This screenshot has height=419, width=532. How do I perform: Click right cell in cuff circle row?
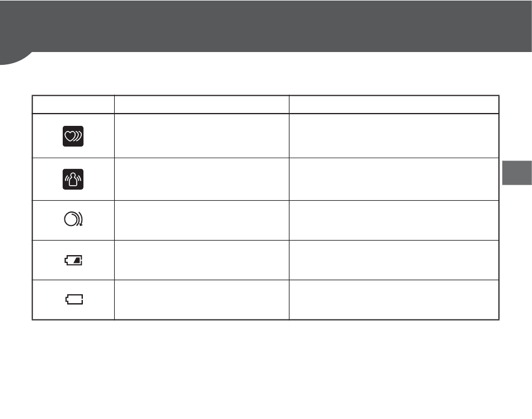click(394, 220)
